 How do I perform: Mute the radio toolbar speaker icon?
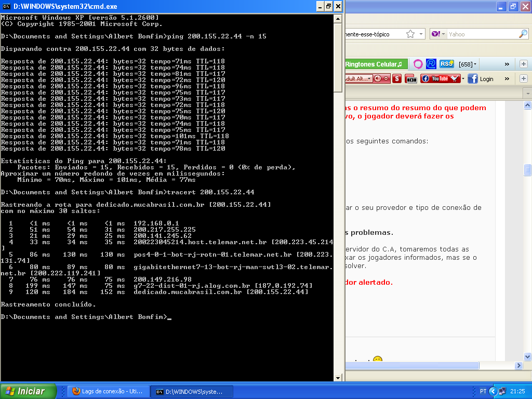click(378, 78)
